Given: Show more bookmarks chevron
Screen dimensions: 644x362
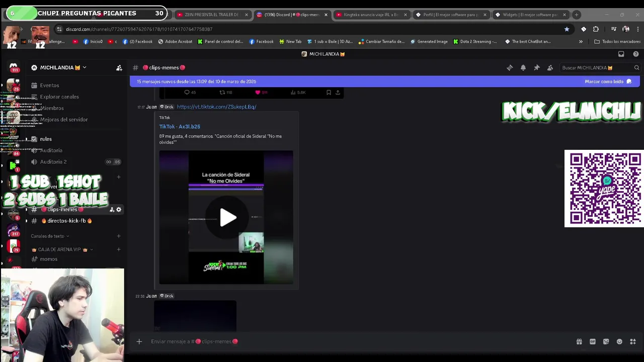Looking at the screenshot, I should tap(581, 42).
